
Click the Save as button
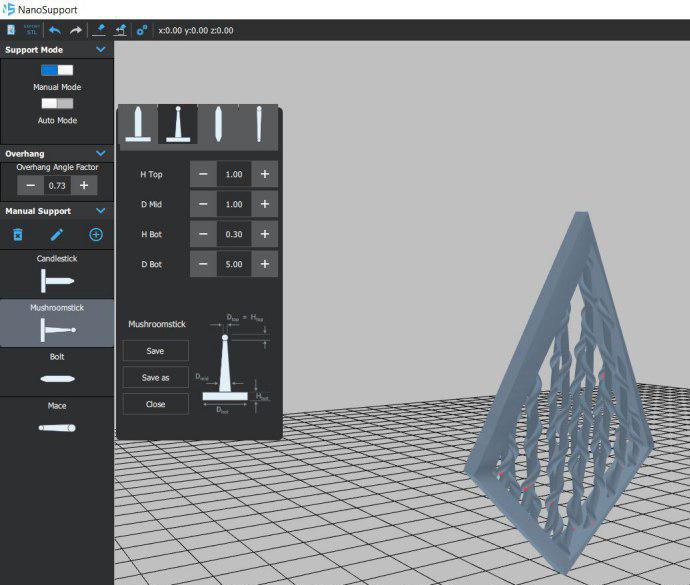tap(156, 378)
